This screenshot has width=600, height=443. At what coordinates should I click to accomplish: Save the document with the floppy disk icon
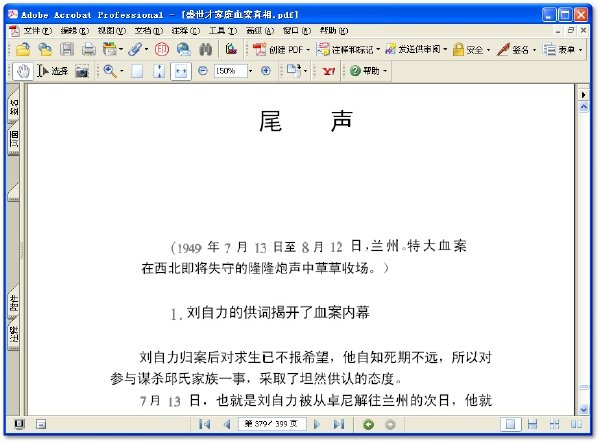pyautogui.click(x=67, y=49)
